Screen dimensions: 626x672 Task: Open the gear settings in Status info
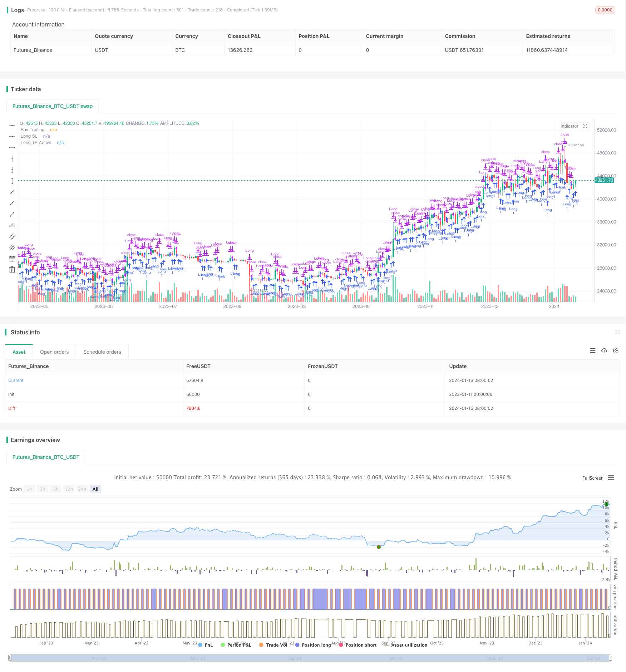click(x=616, y=350)
